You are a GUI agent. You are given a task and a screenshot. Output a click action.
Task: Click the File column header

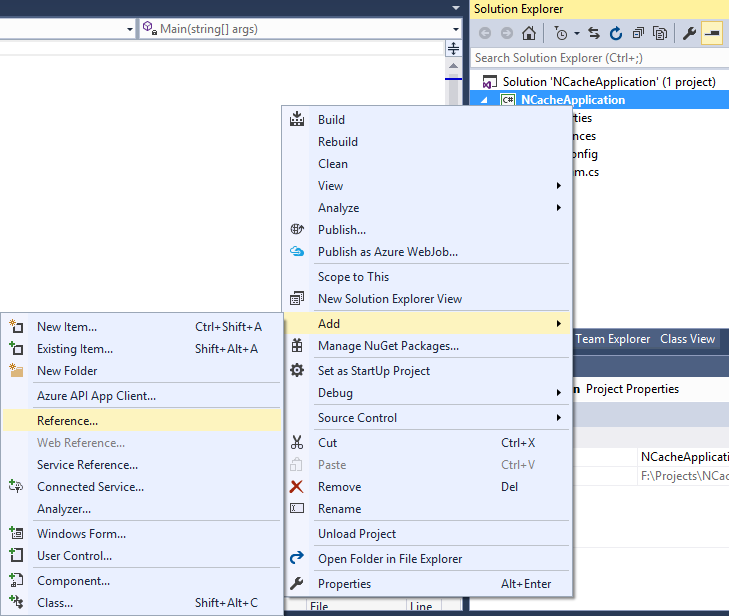[x=319, y=606]
